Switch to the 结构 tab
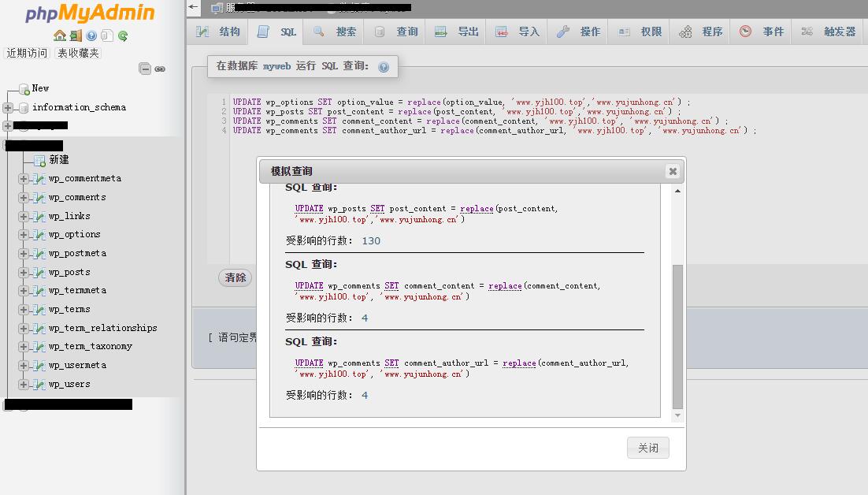Image resolution: width=868 pixels, height=495 pixels. coord(219,32)
